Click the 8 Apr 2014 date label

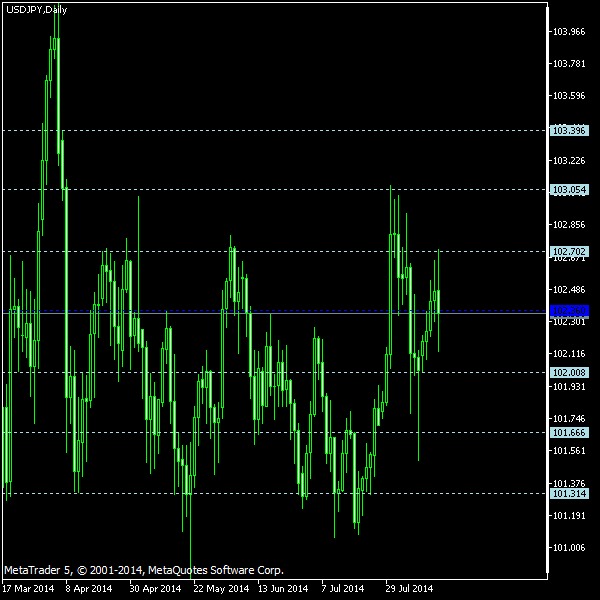89,589
